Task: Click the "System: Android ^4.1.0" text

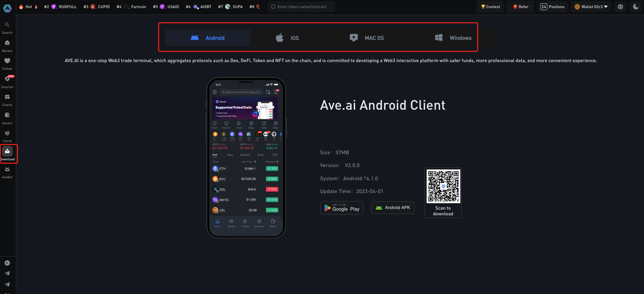Action: [349, 179]
